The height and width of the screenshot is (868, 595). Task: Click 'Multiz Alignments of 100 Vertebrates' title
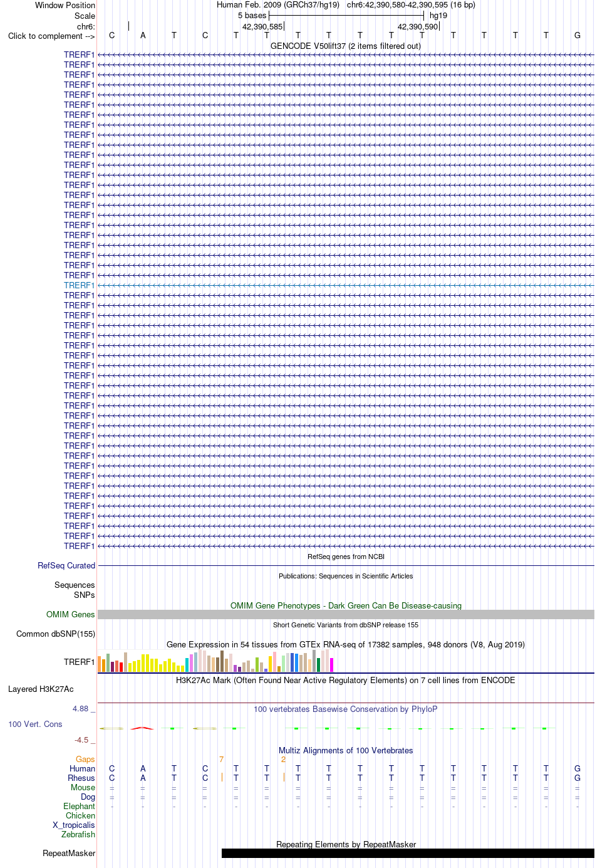click(346, 750)
